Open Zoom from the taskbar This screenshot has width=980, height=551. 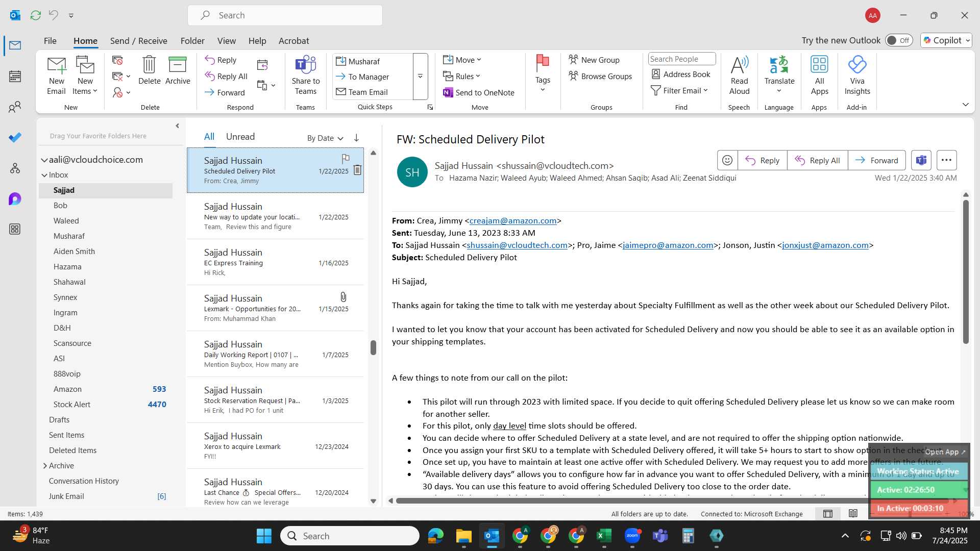click(x=632, y=536)
